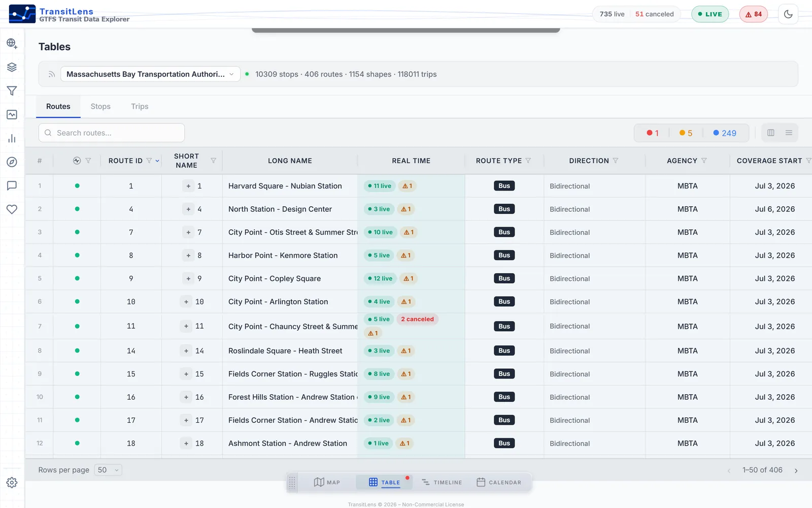
Task: Open filter on the status column
Action: click(x=88, y=161)
